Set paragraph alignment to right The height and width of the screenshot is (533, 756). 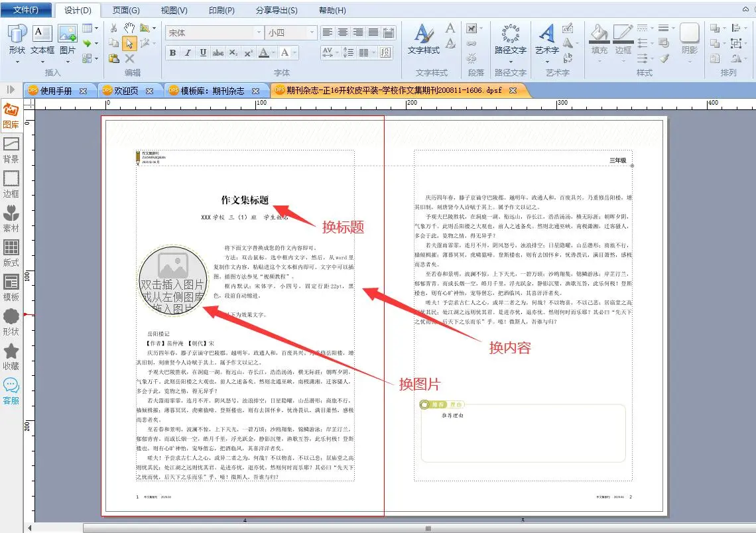[x=358, y=32]
